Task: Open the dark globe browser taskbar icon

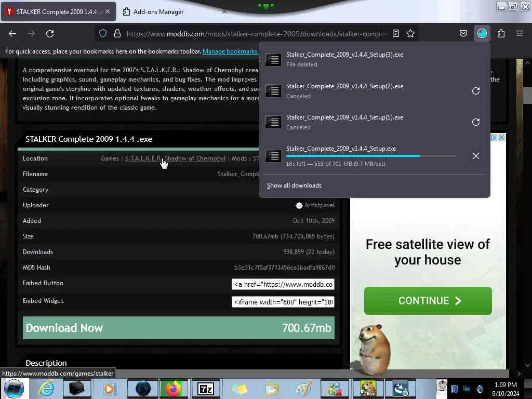Action: 143,389
